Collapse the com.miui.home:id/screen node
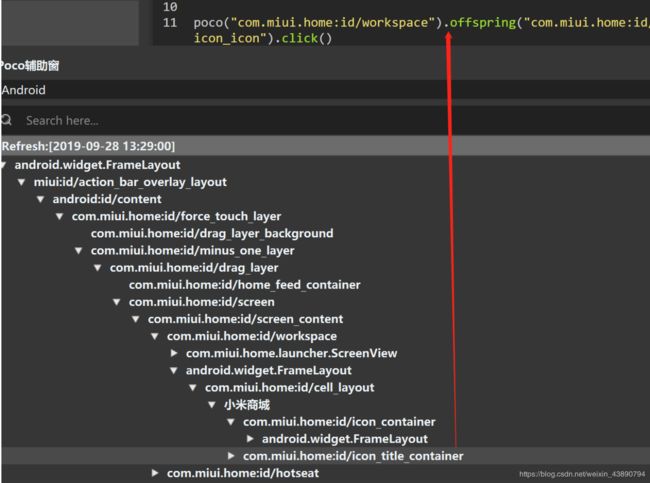This screenshot has width=650, height=483. [x=117, y=302]
